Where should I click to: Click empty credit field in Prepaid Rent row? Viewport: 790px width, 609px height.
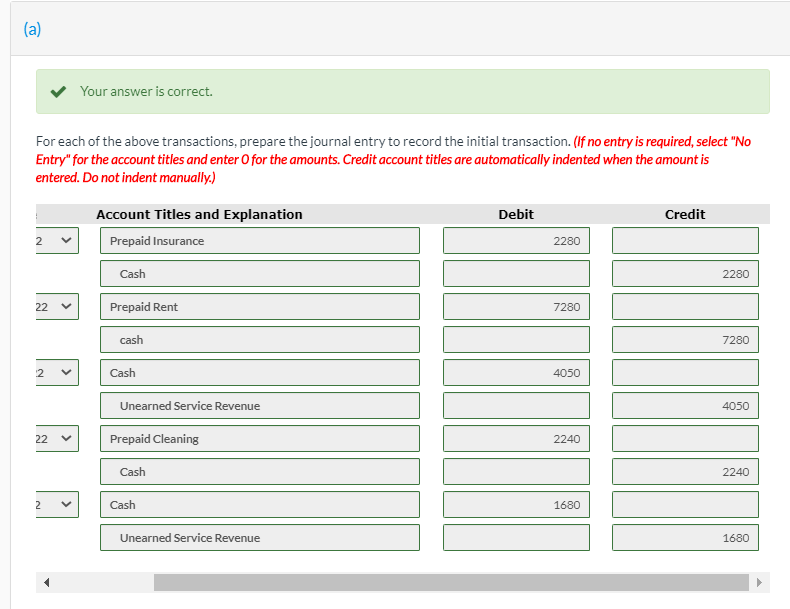(x=685, y=307)
